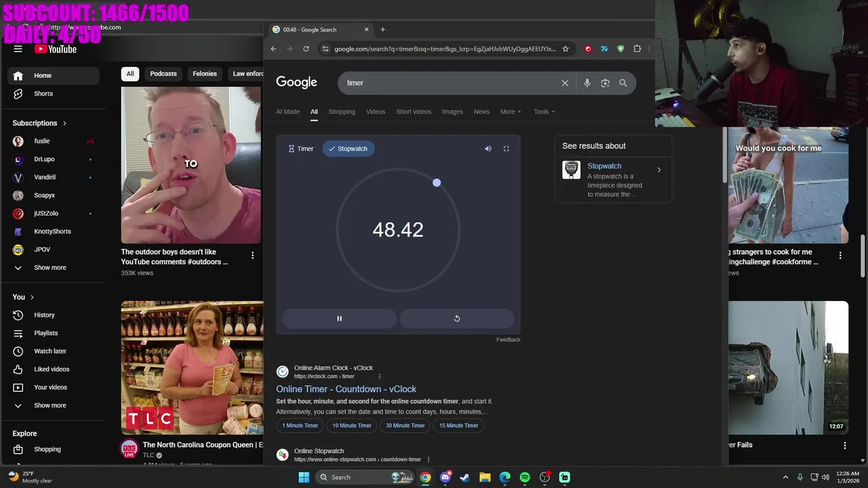Screen dimensions: 868x488
Task: Go to the Google logo homepage
Action: pyautogui.click(x=296, y=82)
